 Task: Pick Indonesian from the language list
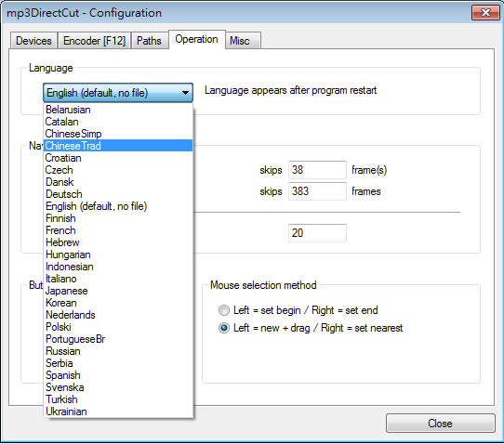click(x=118, y=267)
